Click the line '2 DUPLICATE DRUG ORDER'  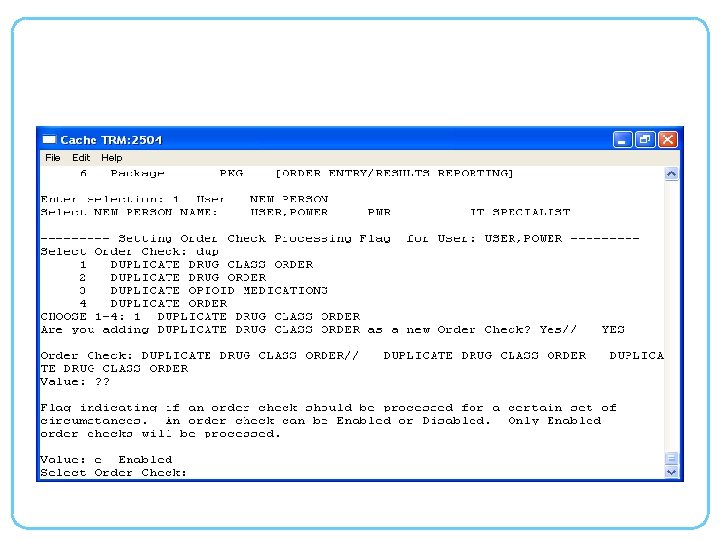pos(173,277)
